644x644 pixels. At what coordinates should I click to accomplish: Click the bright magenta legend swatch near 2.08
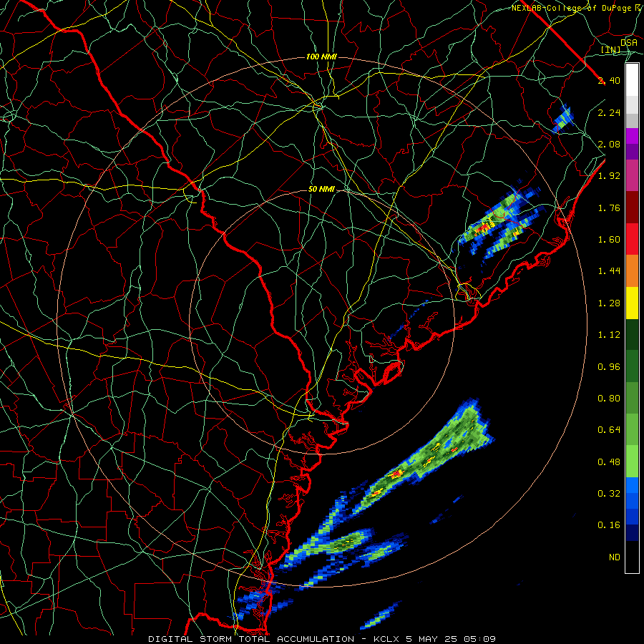[632, 136]
